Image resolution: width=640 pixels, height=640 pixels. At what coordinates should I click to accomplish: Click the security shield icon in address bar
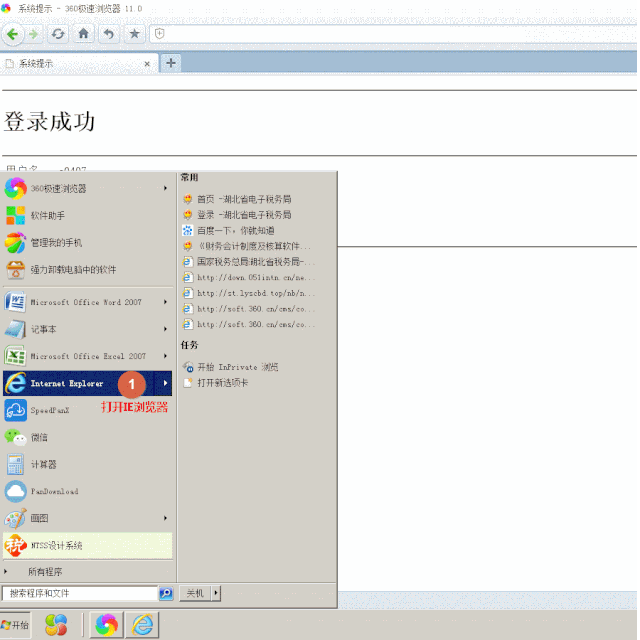coord(160,34)
